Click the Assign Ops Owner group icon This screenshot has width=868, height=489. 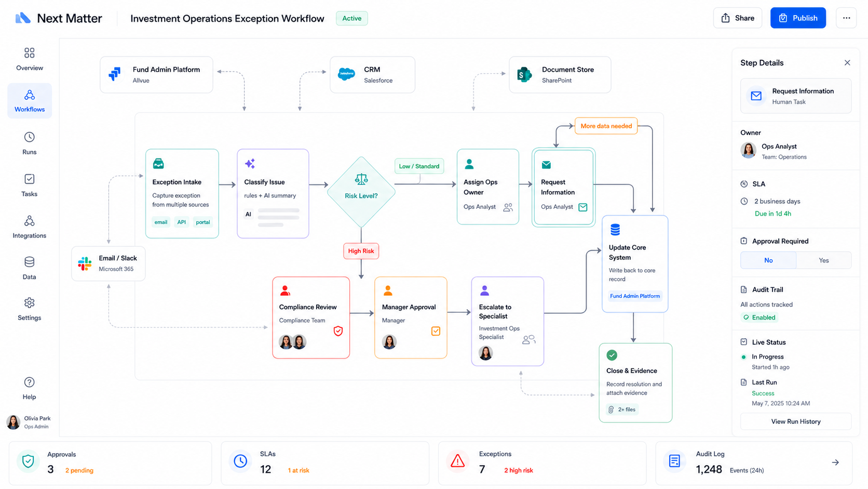click(x=508, y=207)
